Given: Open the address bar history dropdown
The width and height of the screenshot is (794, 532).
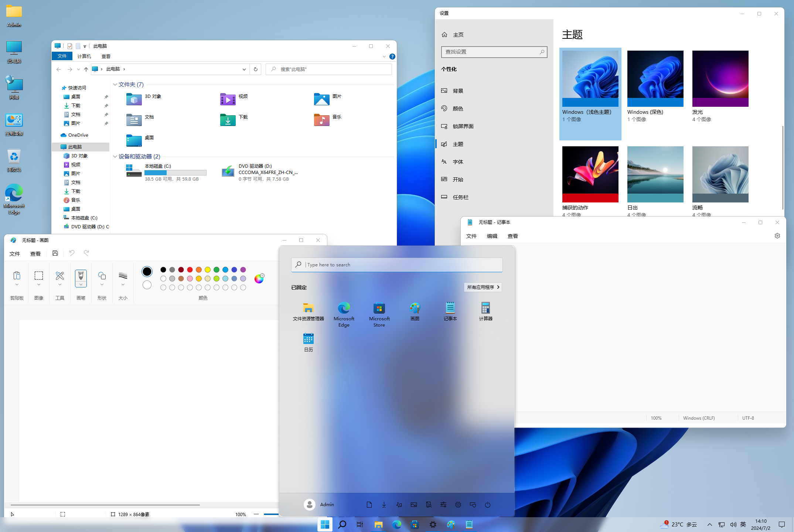Looking at the screenshot, I should pos(244,69).
